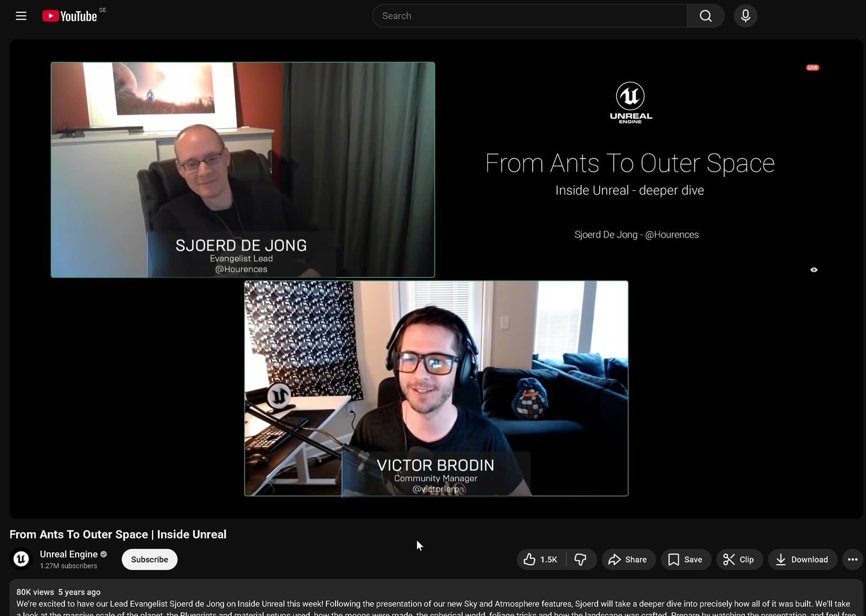Open more actions three-dot menu
Screen dimensions: 866x616
(x=852, y=559)
